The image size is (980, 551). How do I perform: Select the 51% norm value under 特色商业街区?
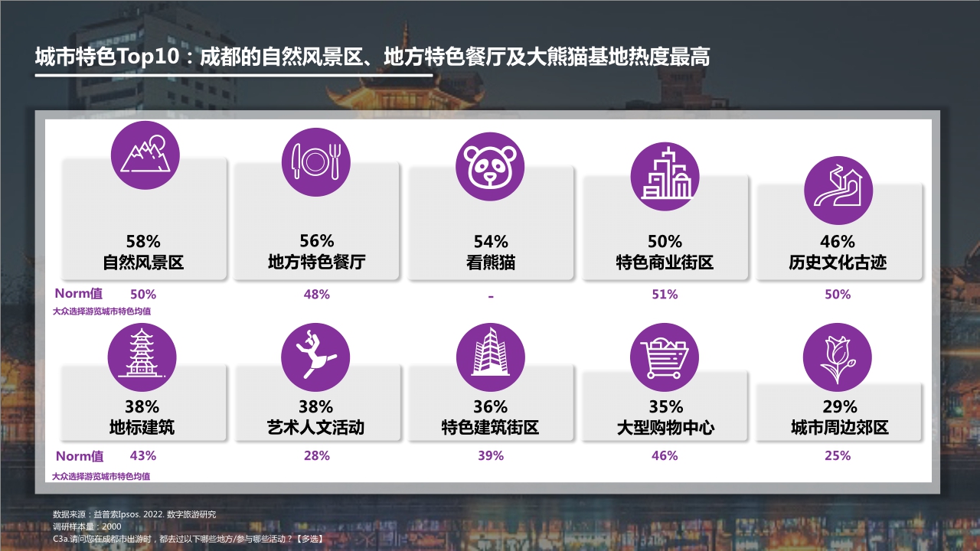tap(665, 293)
